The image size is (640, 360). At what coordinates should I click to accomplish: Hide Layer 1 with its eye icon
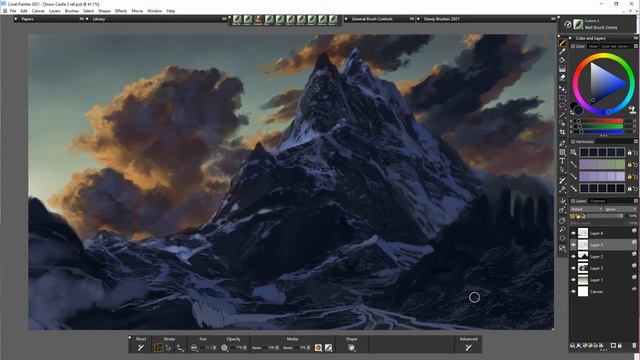[573, 280]
